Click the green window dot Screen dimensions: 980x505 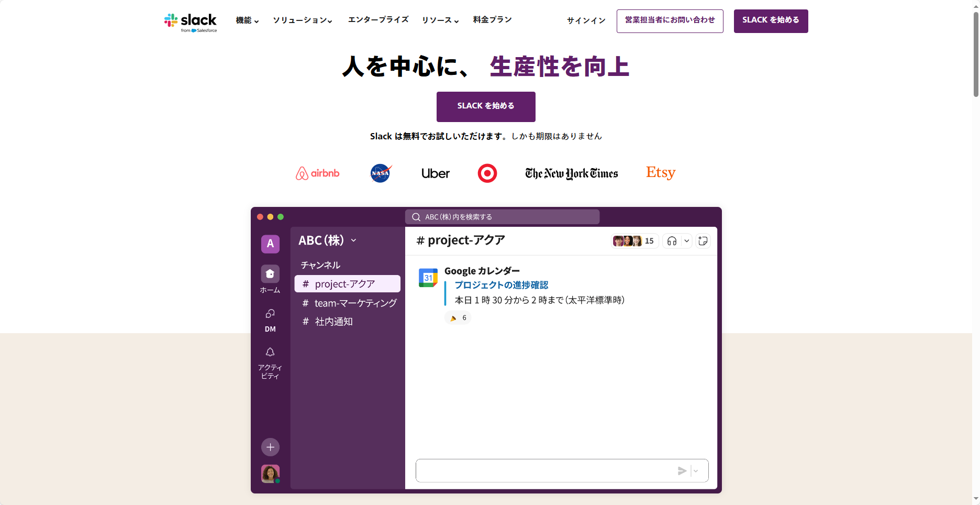click(x=281, y=217)
